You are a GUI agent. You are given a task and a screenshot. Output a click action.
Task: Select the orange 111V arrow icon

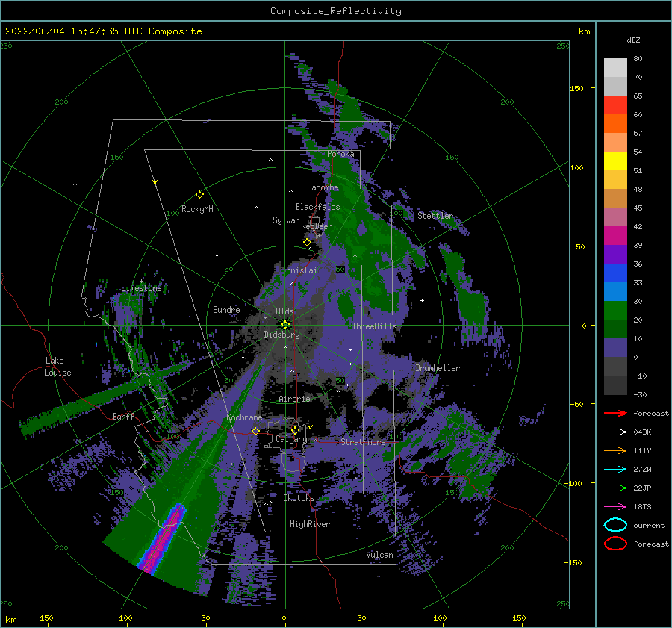point(615,450)
